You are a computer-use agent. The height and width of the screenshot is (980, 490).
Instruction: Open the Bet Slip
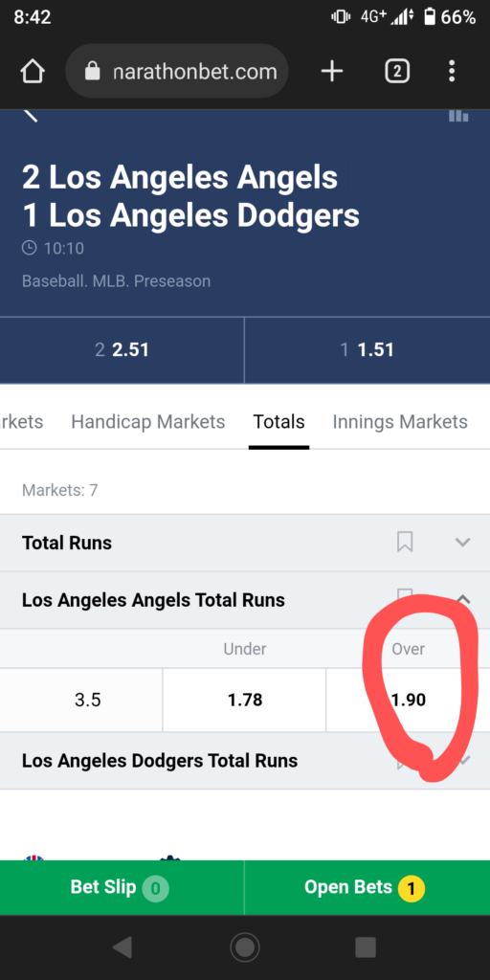coord(122,887)
